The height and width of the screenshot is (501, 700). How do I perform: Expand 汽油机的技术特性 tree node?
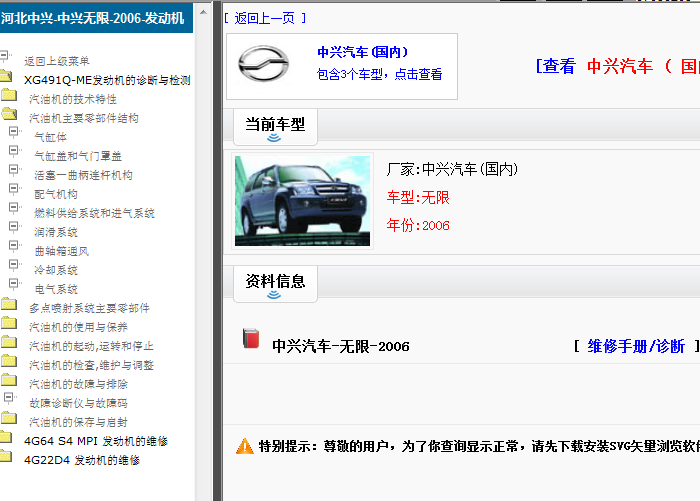pos(73,99)
